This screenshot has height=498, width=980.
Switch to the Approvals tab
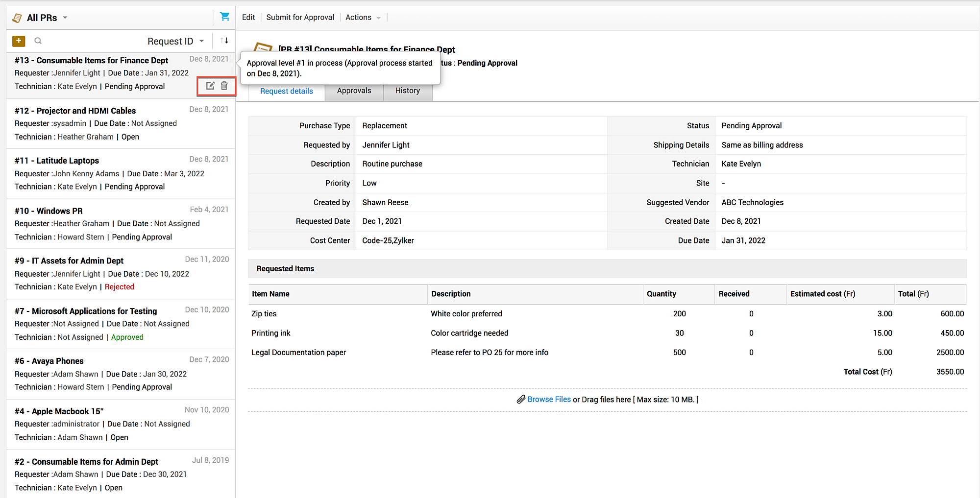point(354,91)
